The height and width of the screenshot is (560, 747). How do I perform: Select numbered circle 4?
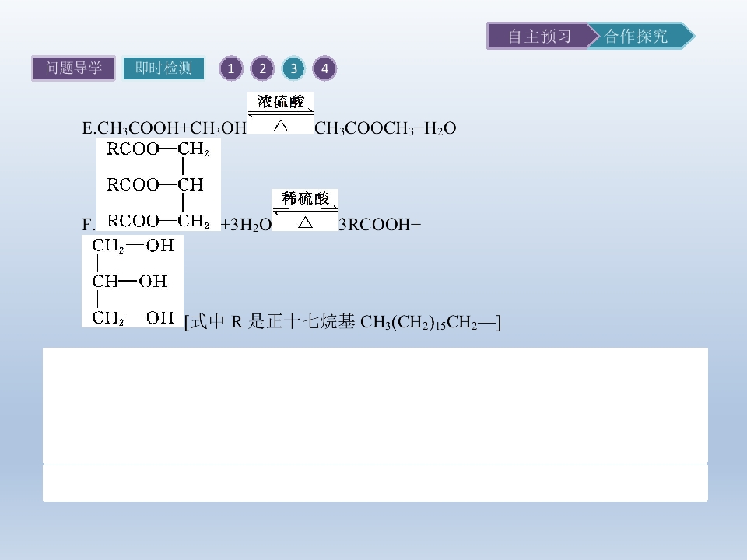coord(324,68)
